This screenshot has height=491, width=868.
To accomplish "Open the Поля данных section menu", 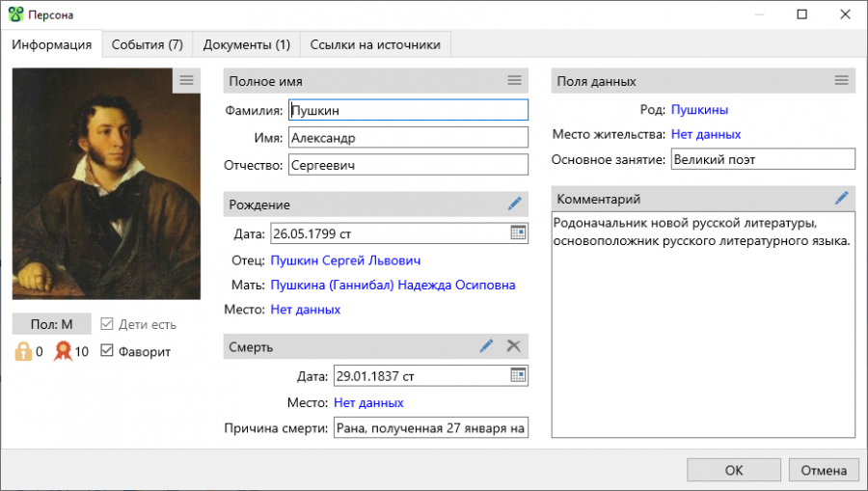I will coord(842,81).
